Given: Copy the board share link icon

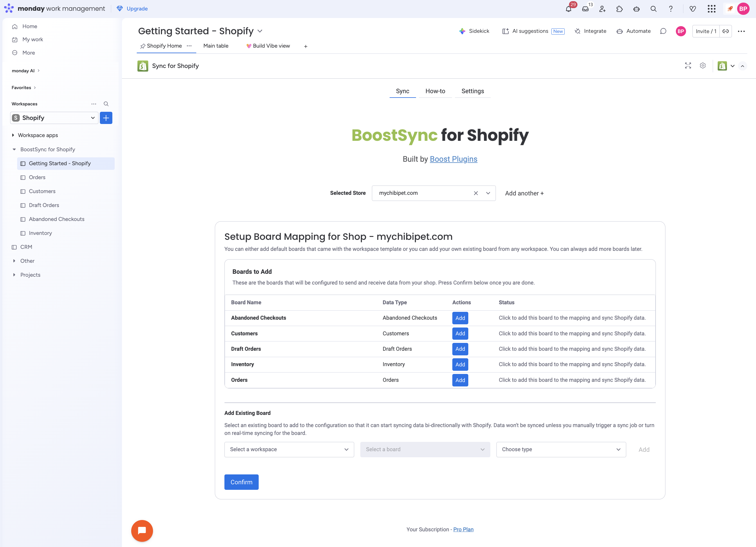Looking at the screenshot, I should pyautogui.click(x=726, y=31).
